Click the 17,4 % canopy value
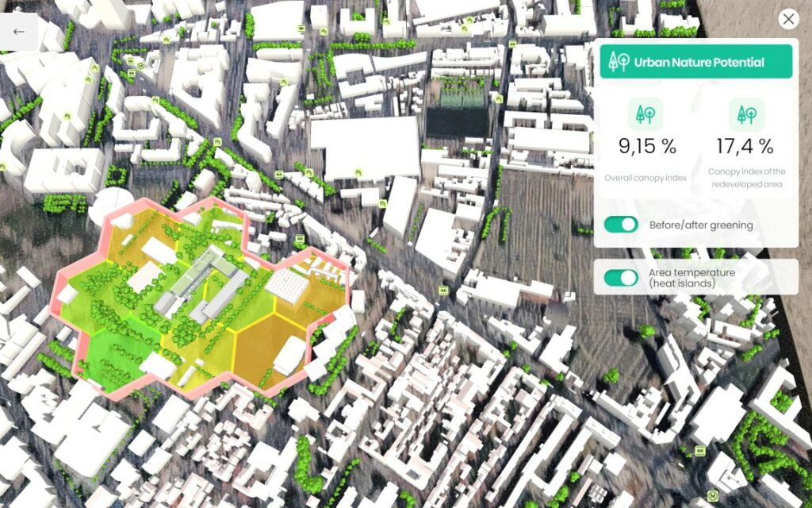The height and width of the screenshot is (508, 812). (x=745, y=147)
